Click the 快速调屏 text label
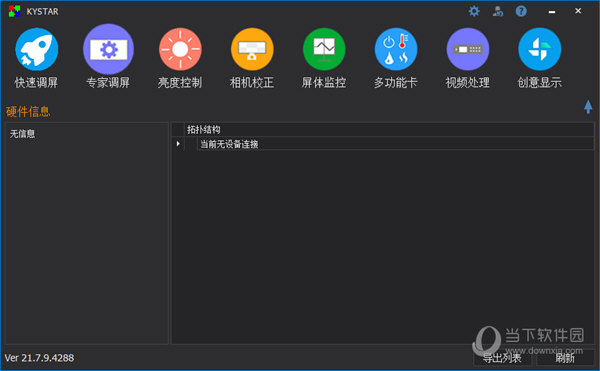This screenshot has width=600, height=371. [x=36, y=82]
